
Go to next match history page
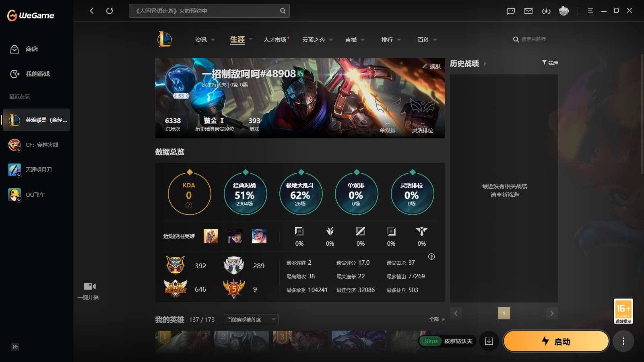click(x=552, y=313)
